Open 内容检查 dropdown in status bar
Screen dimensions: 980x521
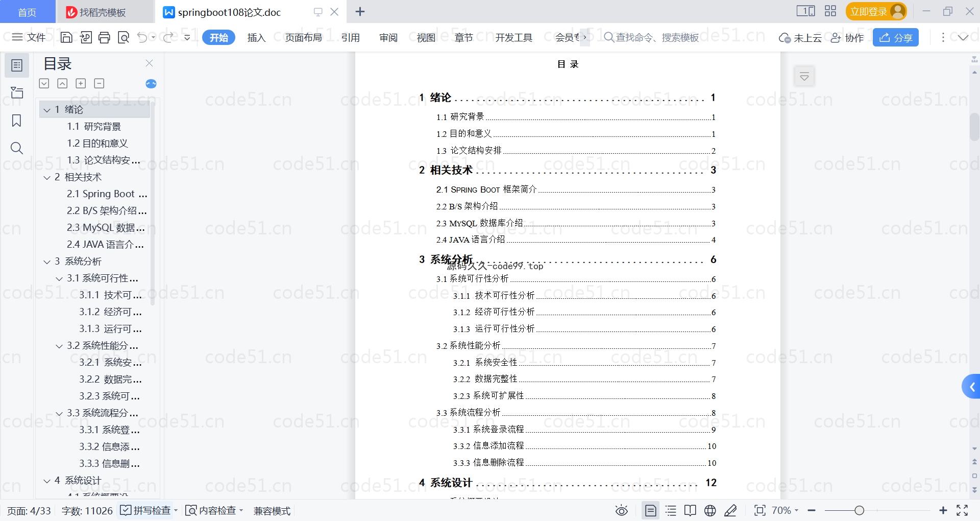(x=214, y=510)
